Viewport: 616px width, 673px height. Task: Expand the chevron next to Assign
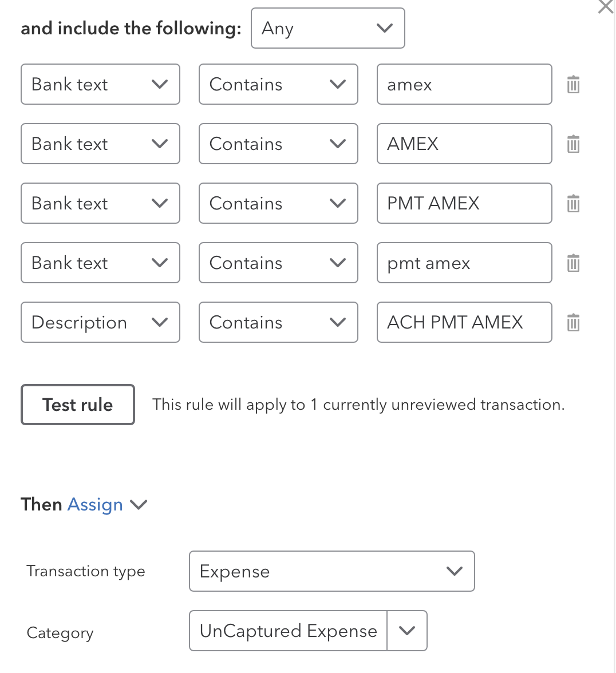pyautogui.click(x=139, y=504)
